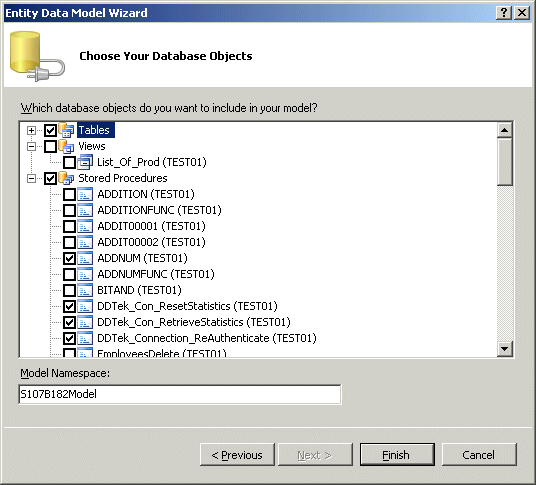Select the BITAND (TEST01) label
The image size is (536, 485).
pos(139,291)
